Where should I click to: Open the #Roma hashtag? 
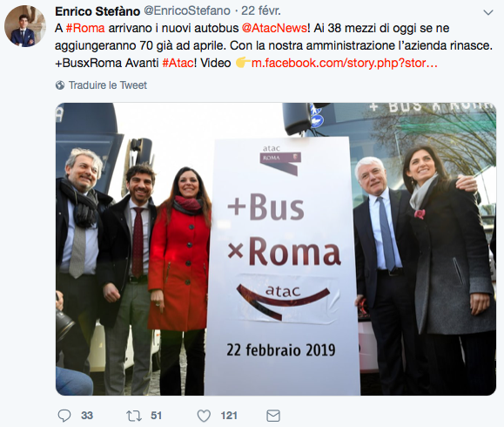pos(85,28)
